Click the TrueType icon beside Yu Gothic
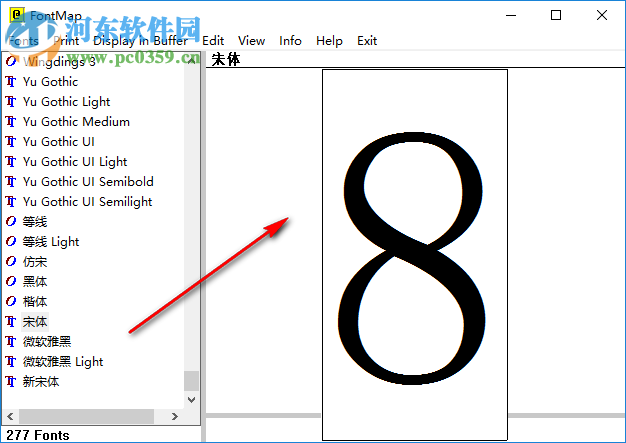 11,81
